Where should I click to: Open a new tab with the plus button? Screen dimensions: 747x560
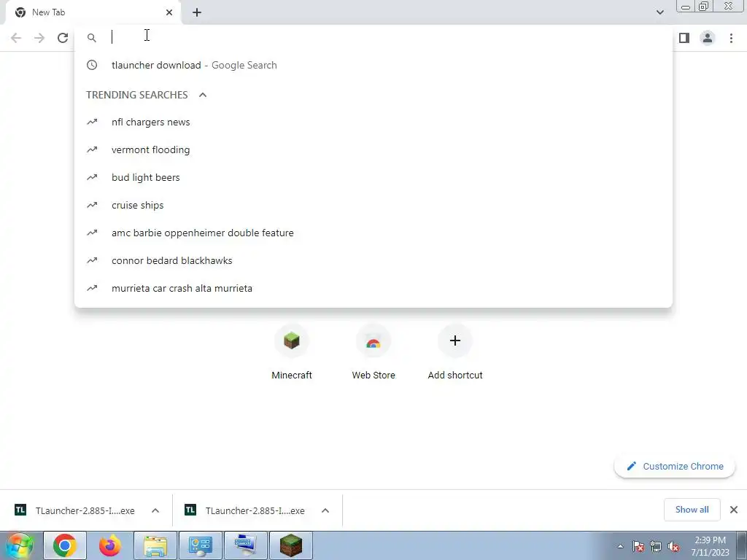(197, 12)
